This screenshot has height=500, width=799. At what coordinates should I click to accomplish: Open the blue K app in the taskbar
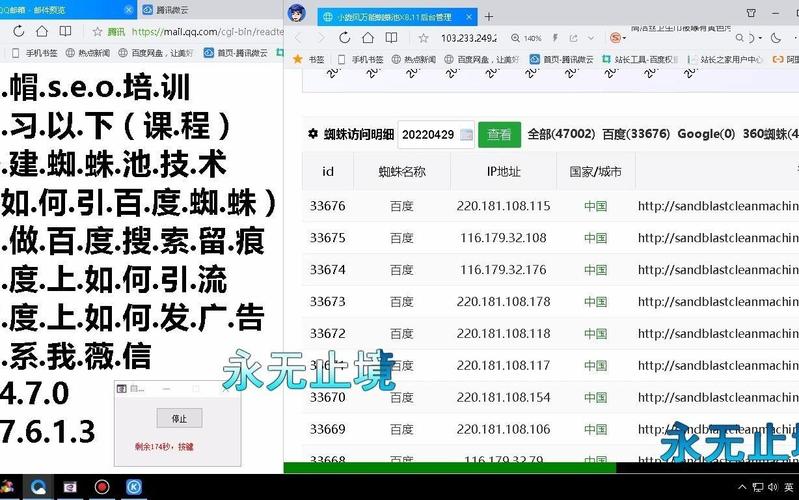133,487
